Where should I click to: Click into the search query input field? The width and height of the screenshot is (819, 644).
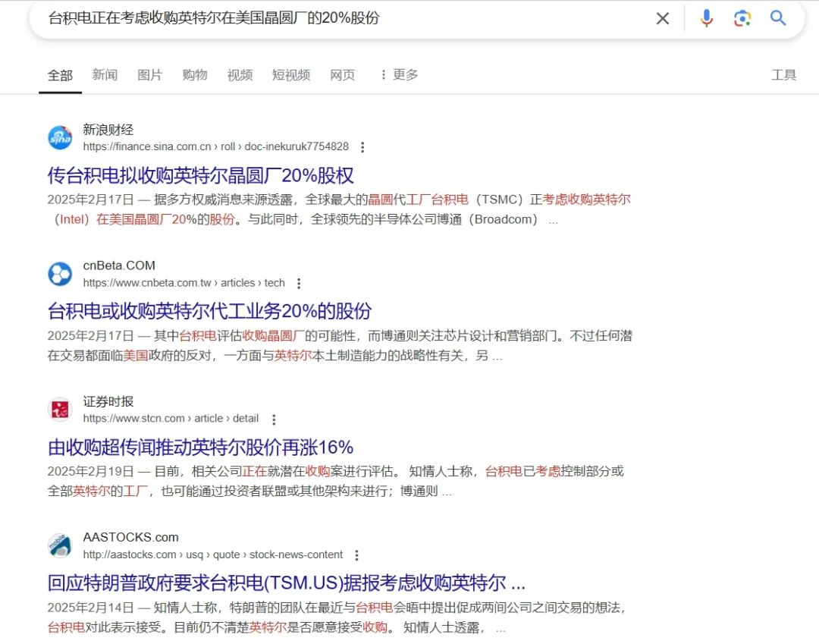pyautogui.click(x=341, y=18)
